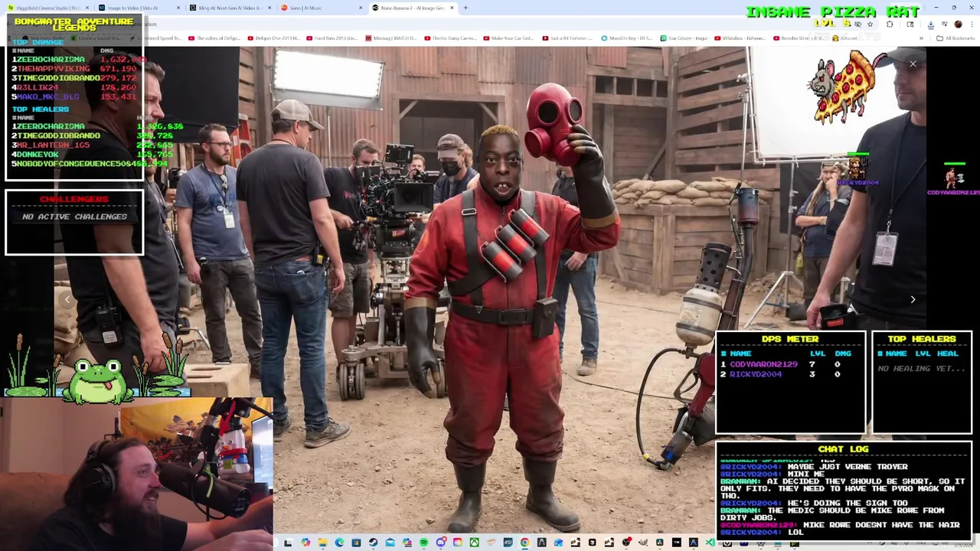Click the crossed-out eye icon in address bar
This screenshot has width=980, height=551.
[857, 24]
